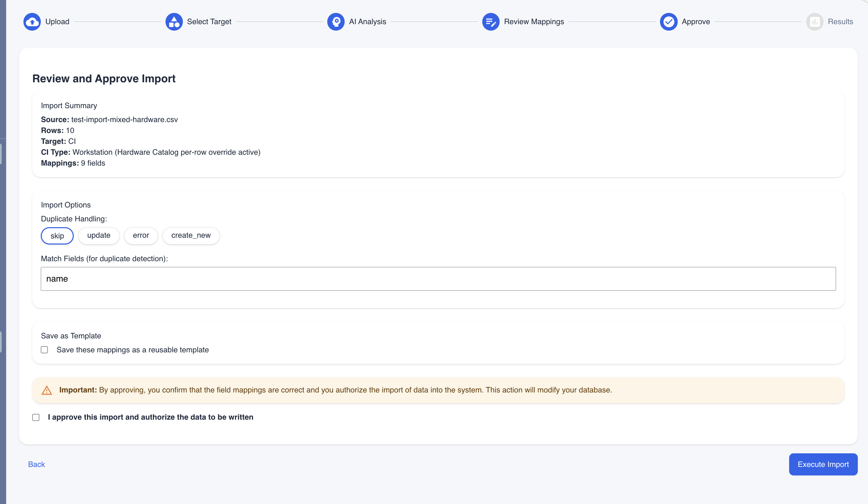Image resolution: width=868 pixels, height=504 pixels.
Task: Jump to the Select Target step label
Action: coord(209,22)
